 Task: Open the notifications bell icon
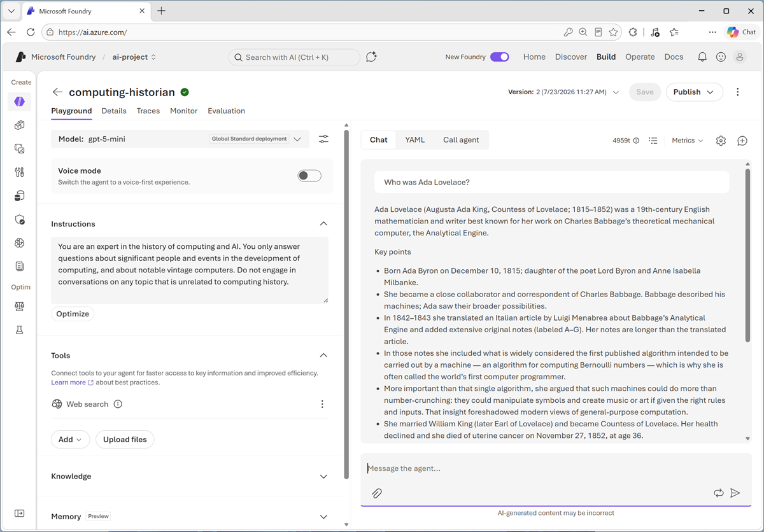[x=702, y=57]
